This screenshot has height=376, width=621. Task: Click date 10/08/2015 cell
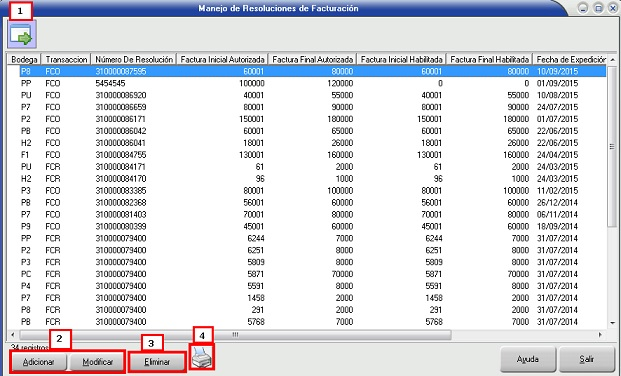tap(557, 95)
